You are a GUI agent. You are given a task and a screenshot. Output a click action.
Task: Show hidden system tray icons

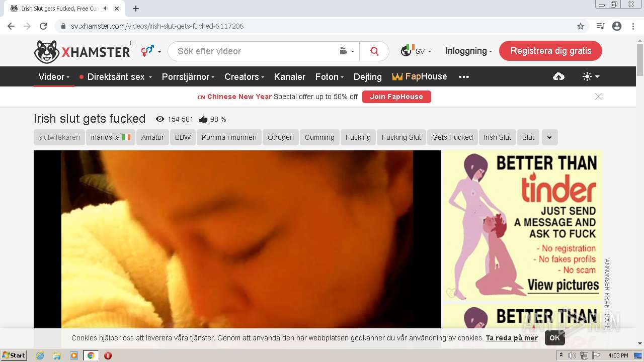(561, 355)
